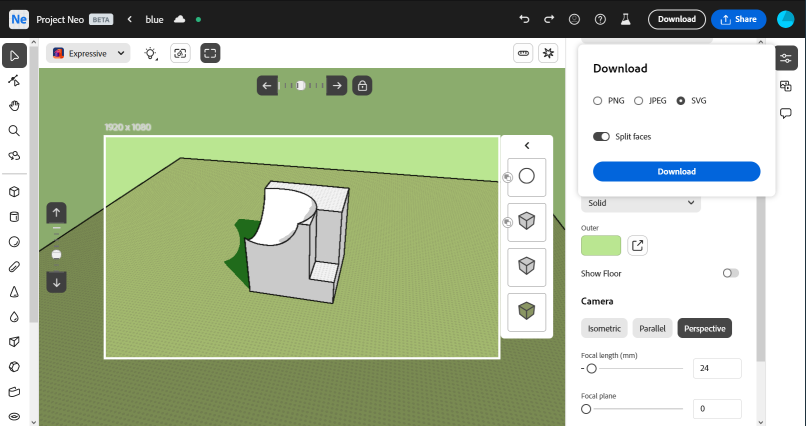The image size is (806, 426).
Task: Select the zoom magnifier tool
Action: (14, 130)
